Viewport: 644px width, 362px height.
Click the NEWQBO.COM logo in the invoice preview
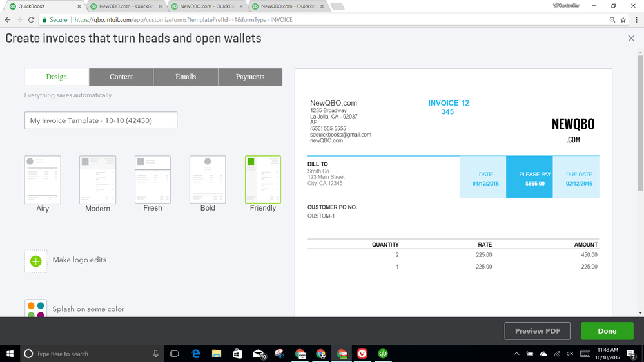[x=573, y=131]
